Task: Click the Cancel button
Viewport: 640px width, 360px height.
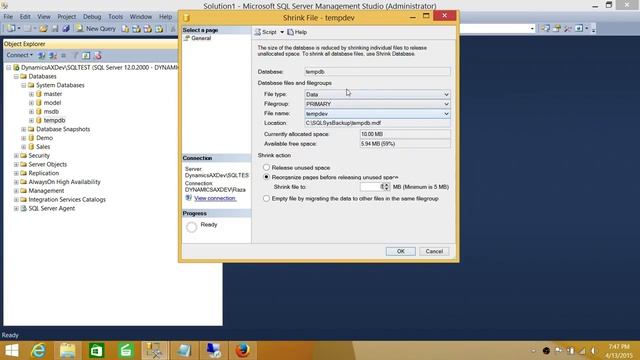Action: point(434,251)
